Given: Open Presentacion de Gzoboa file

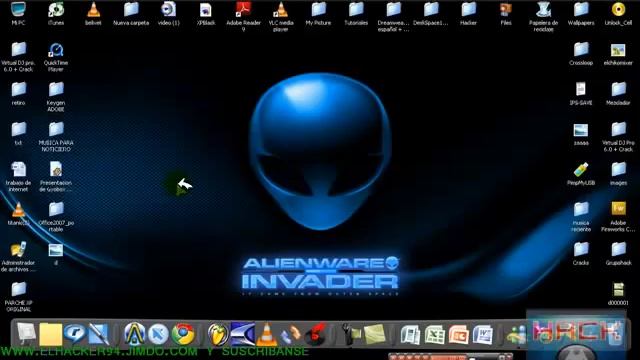Looking at the screenshot, I should (56, 170).
